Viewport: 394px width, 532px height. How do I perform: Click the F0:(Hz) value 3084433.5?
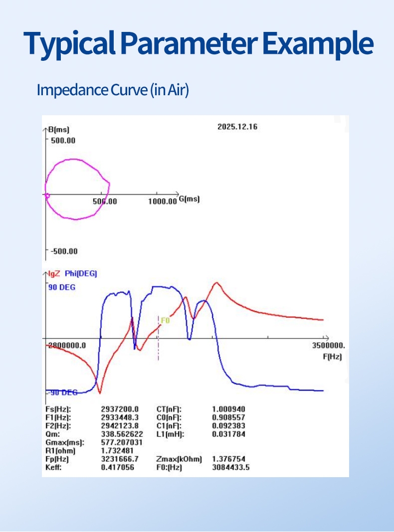[x=231, y=468]
